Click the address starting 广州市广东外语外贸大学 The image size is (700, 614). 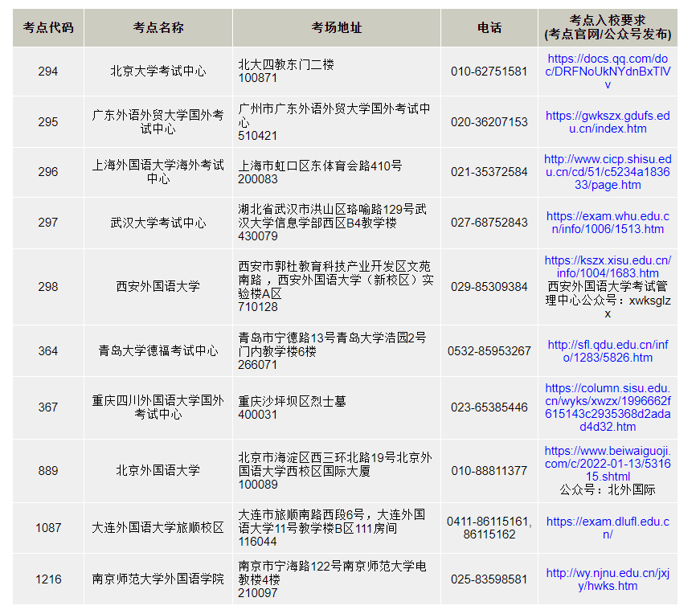point(334,122)
